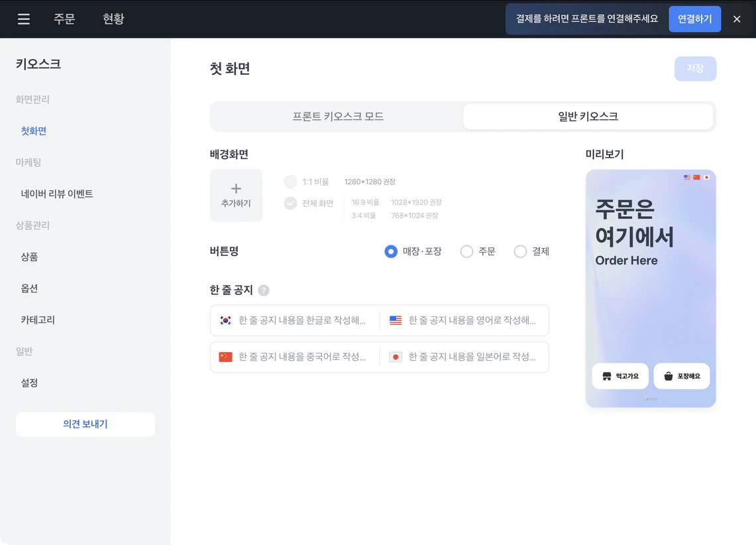The width and height of the screenshot is (756, 545).
Task: Click the 저장 save button
Action: 695,68
